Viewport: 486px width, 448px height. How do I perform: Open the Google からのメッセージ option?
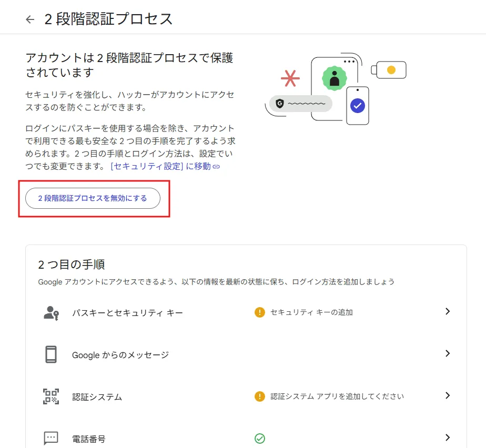click(x=120, y=355)
